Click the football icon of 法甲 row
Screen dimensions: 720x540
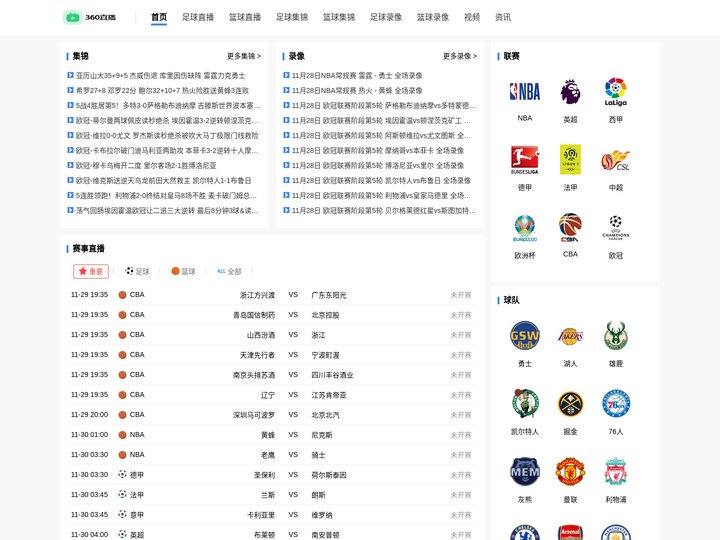pyautogui.click(x=122, y=495)
